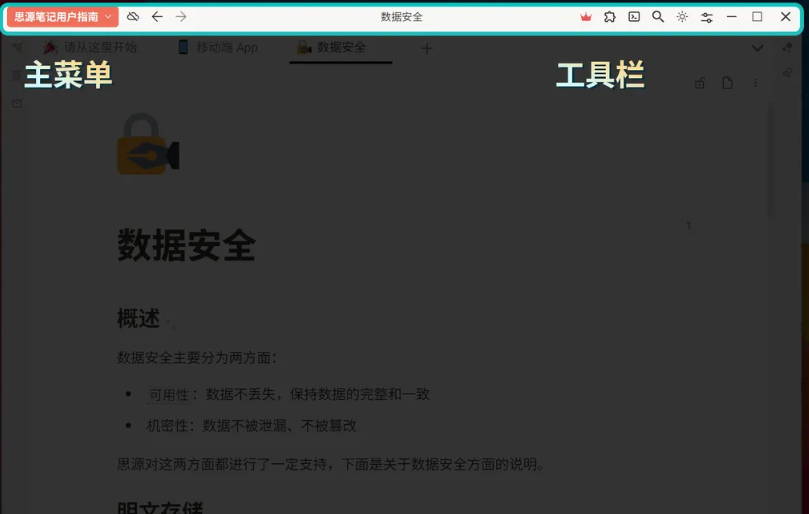Open the document three-dot more menu

[755, 83]
